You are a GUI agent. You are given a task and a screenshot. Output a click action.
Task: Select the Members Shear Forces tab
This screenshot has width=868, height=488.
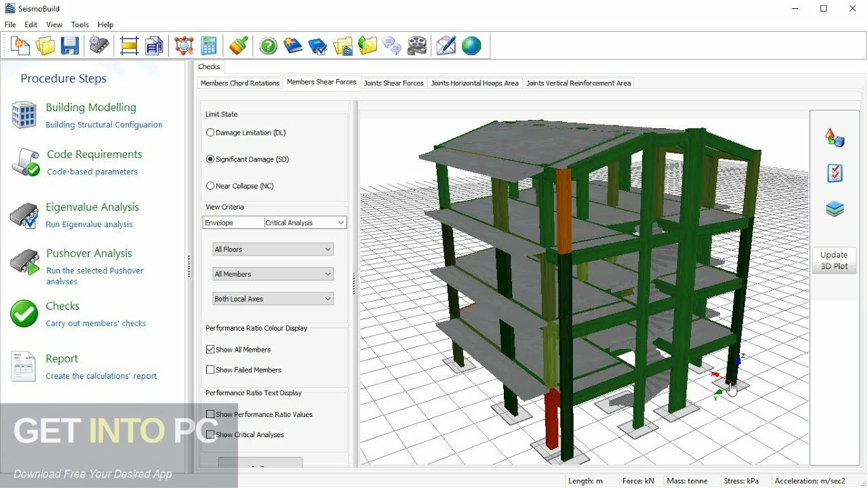[321, 82]
